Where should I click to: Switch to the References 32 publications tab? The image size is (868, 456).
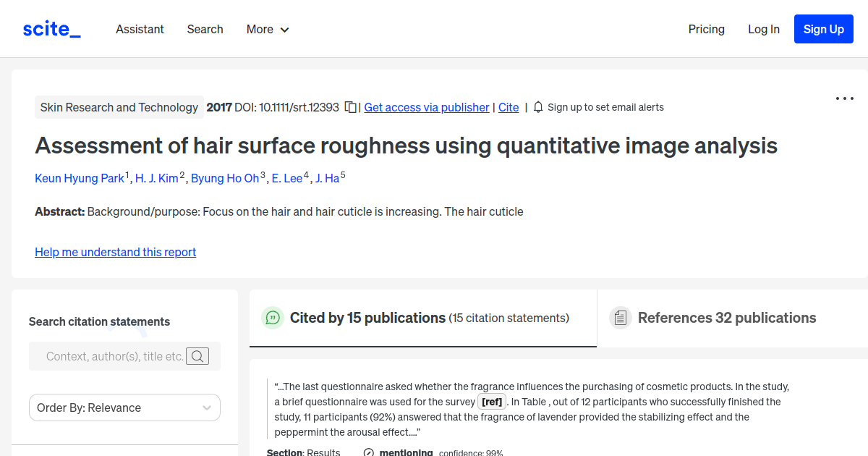pyautogui.click(x=727, y=318)
